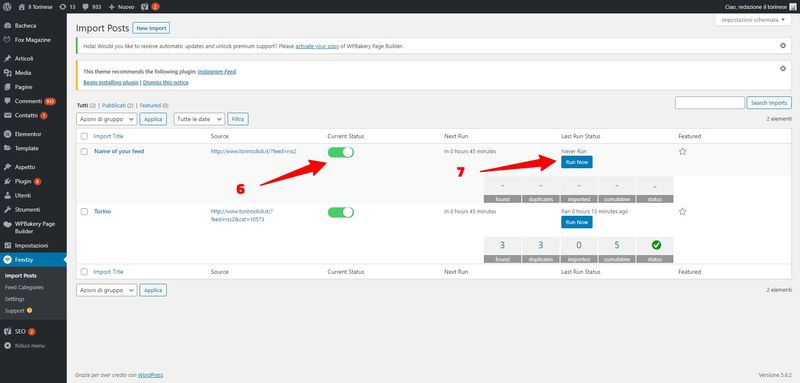Click Run Now for 'Name of your feed'
The height and width of the screenshot is (383, 800).
(577, 162)
